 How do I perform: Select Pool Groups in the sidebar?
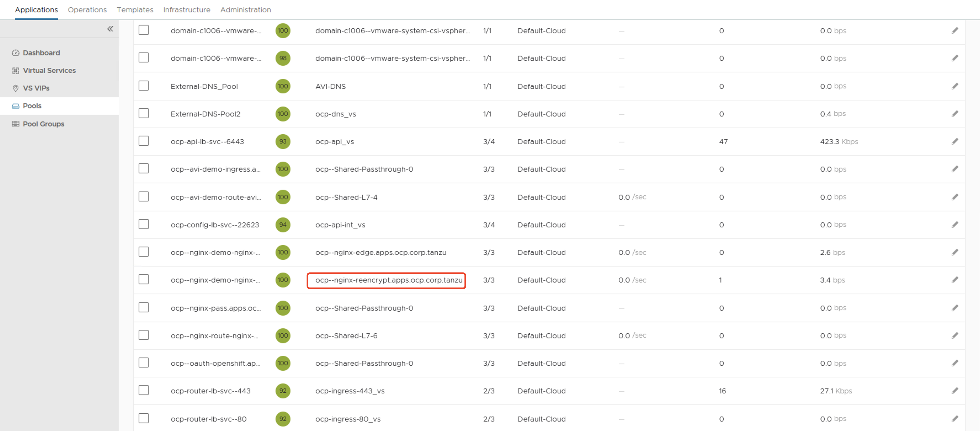(x=43, y=124)
